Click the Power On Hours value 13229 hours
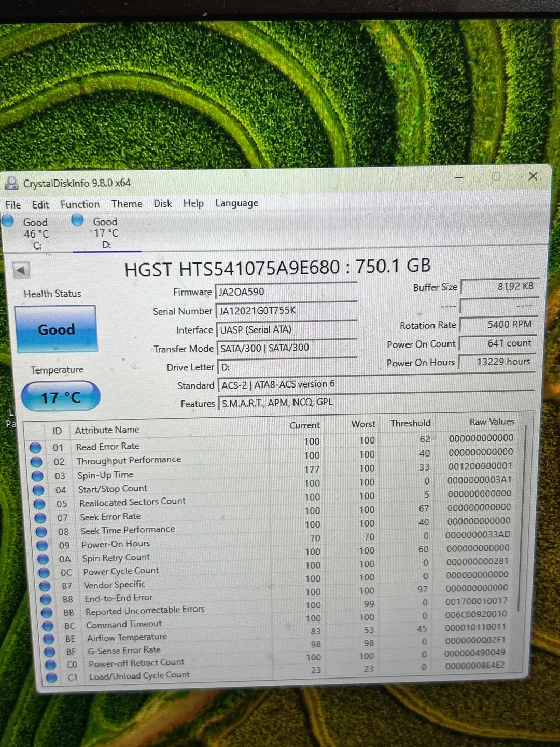This screenshot has height=747, width=560. point(497,362)
